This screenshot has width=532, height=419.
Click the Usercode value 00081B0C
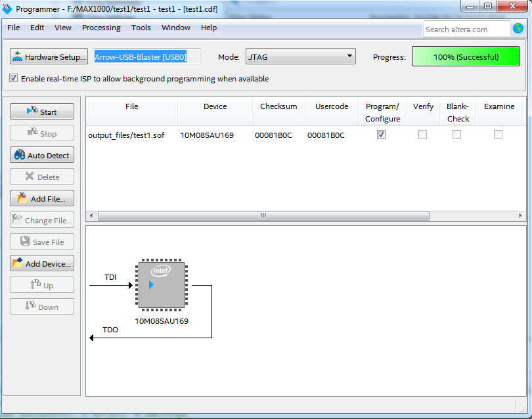click(326, 135)
